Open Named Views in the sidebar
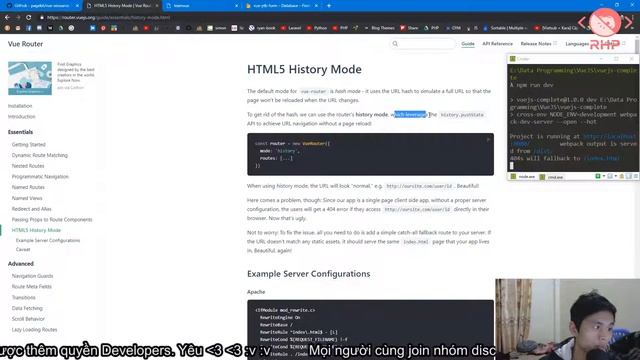The width and height of the screenshot is (640, 360). (27, 198)
